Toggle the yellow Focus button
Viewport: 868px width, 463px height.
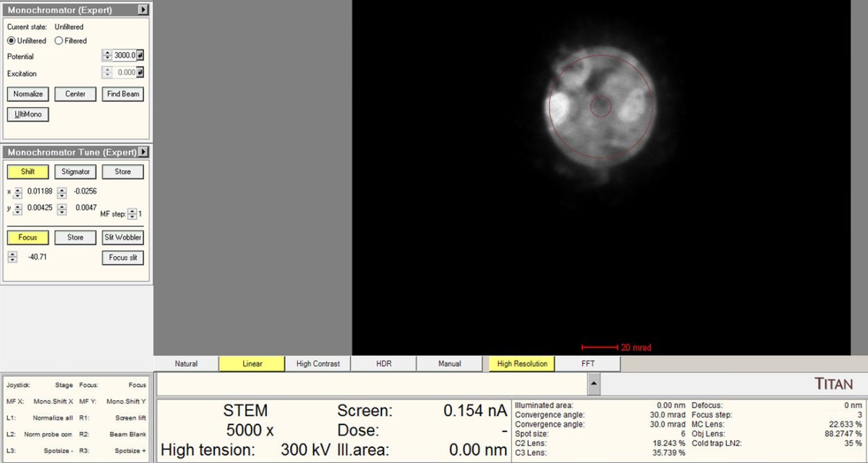[27, 237]
